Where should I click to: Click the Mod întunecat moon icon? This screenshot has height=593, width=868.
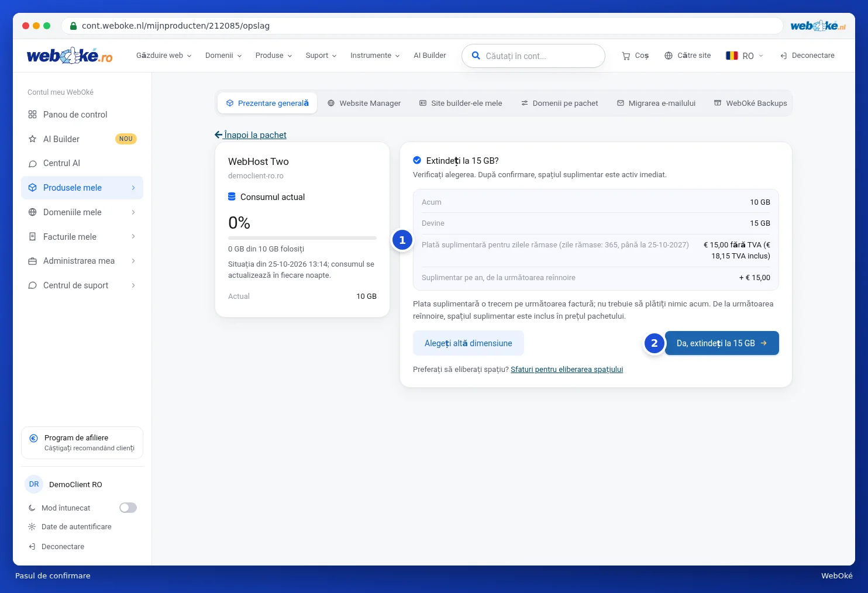pyautogui.click(x=32, y=508)
